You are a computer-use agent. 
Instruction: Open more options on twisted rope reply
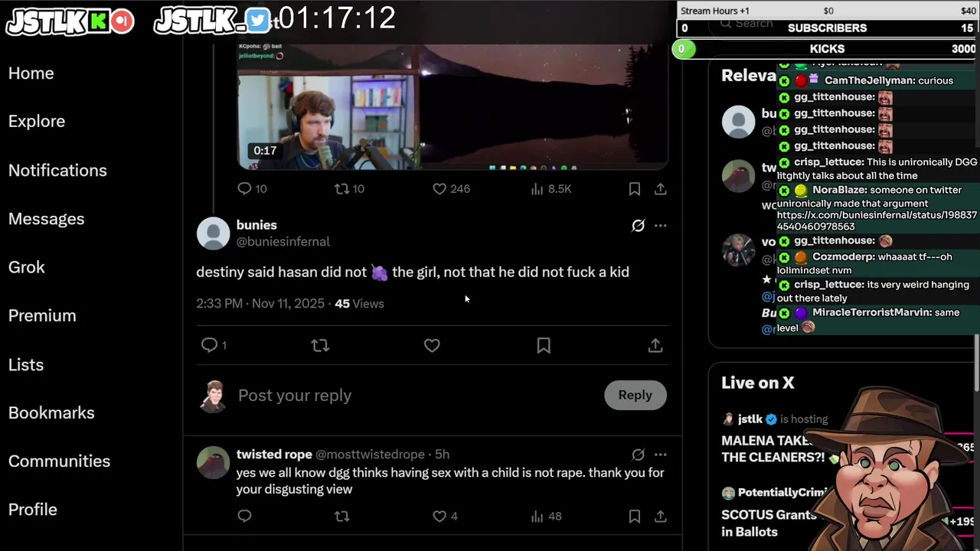(660, 455)
